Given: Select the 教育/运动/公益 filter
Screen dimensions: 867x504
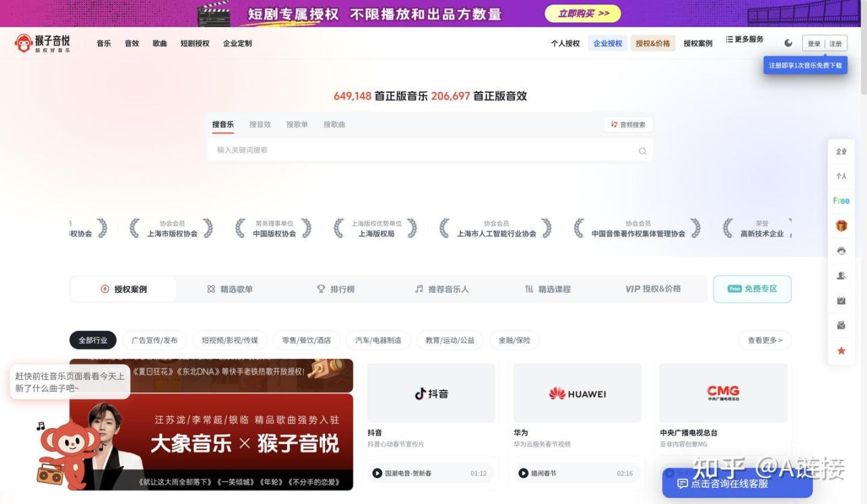Looking at the screenshot, I should (450, 340).
